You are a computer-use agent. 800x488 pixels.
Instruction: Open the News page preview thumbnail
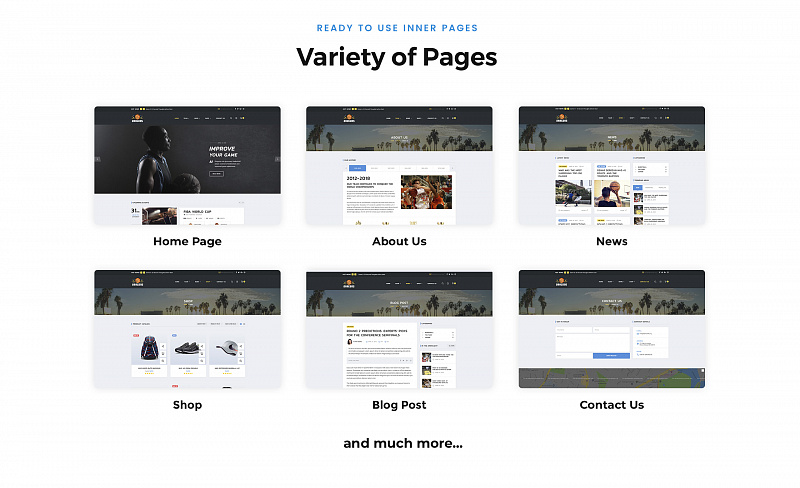[x=612, y=165]
